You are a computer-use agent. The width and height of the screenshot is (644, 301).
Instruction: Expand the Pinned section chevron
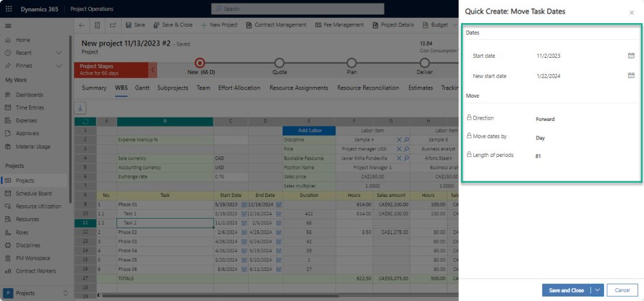pos(59,66)
